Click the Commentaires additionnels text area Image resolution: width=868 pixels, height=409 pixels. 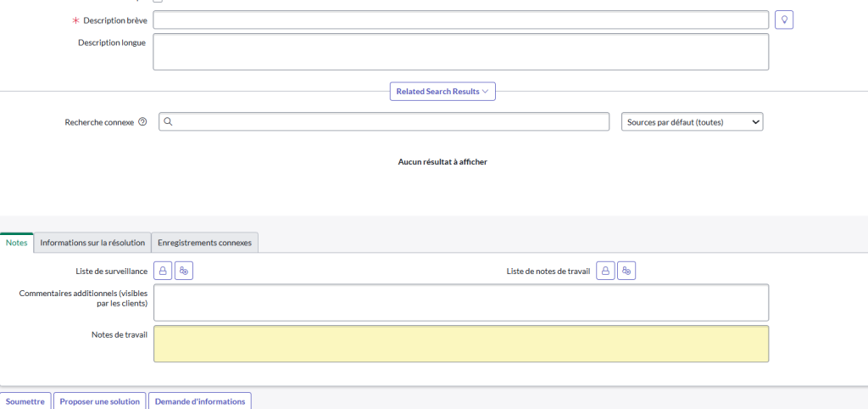(x=460, y=303)
